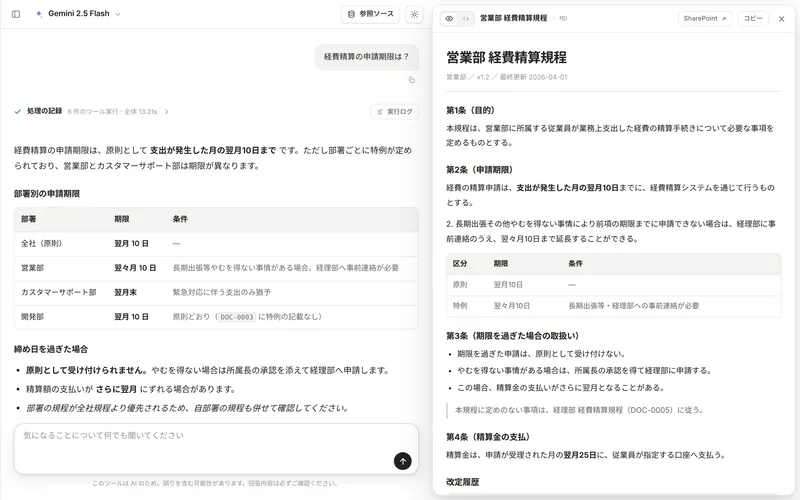The height and width of the screenshot is (500, 800).
Task: Click the 営業部 経費精算規程 heading
Action: click(x=506, y=57)
